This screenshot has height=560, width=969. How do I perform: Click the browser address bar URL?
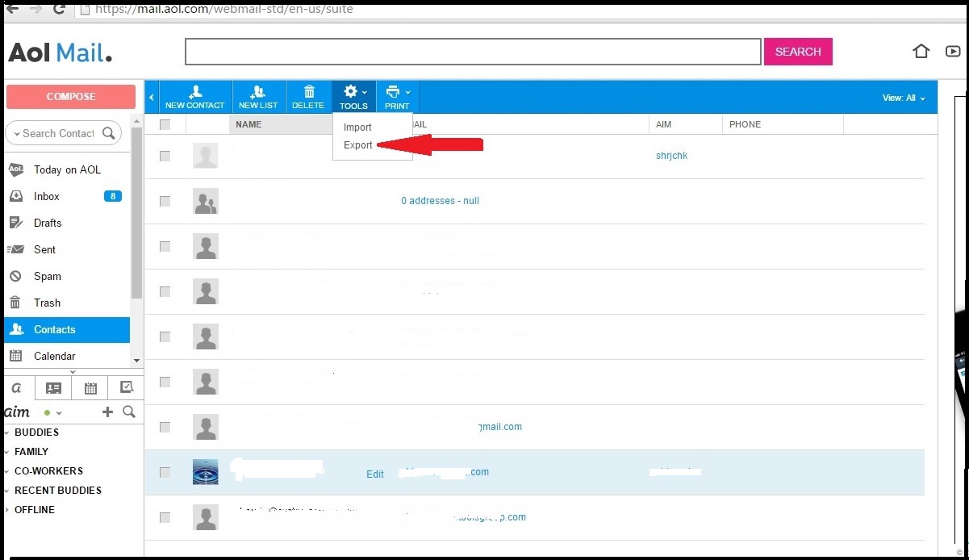click(x=223, y=10)
